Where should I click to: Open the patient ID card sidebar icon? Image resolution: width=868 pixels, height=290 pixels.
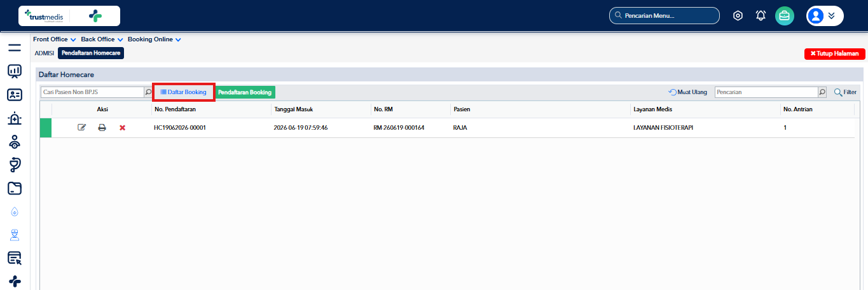[15, 95]
